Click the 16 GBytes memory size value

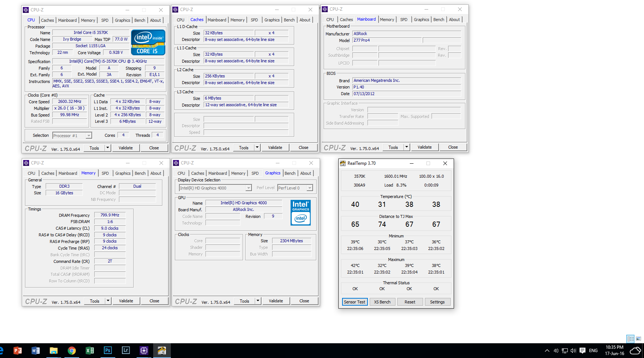coord(64,193)
